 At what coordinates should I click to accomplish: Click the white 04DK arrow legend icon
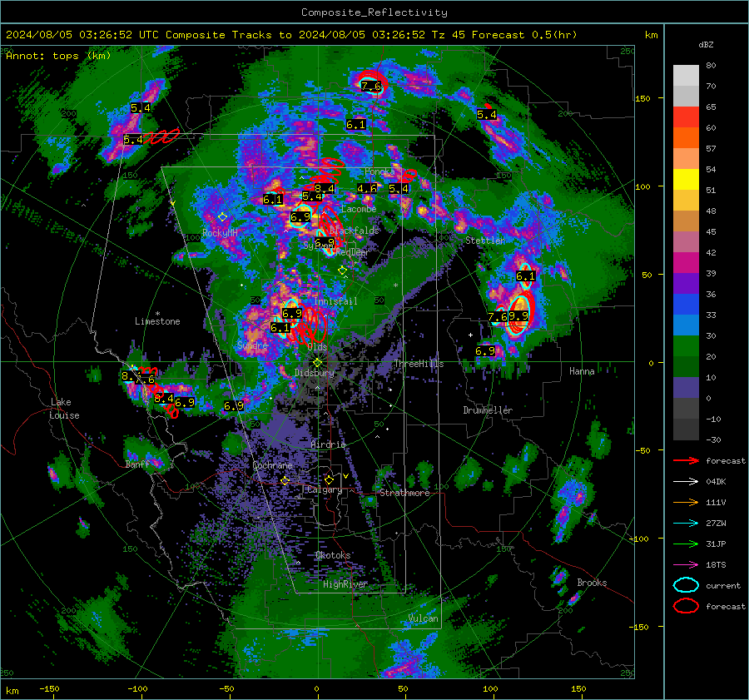click(686, 482)
